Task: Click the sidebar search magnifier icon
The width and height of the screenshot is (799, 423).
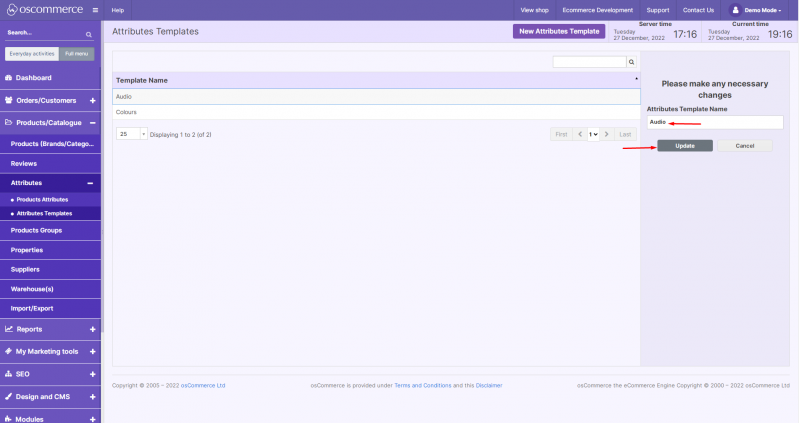Action: click(88, 34)
